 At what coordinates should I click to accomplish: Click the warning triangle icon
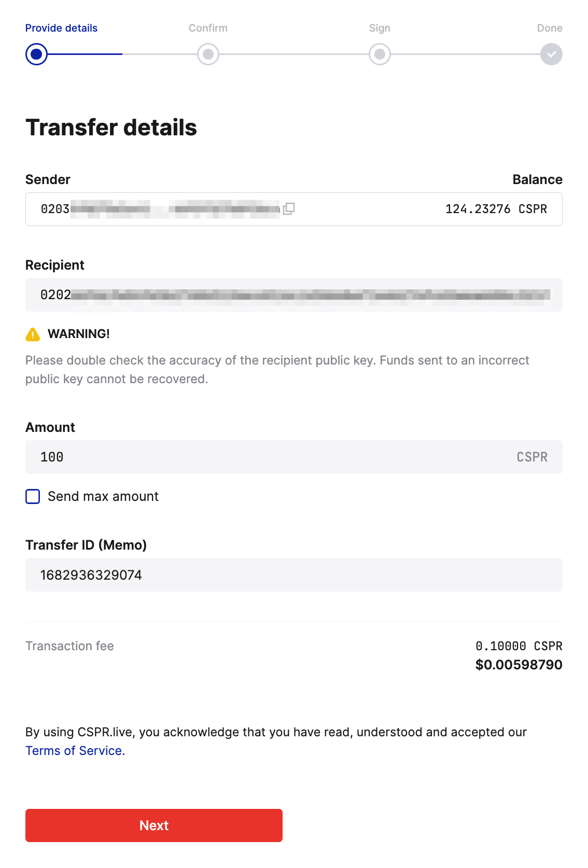(32, 334)
